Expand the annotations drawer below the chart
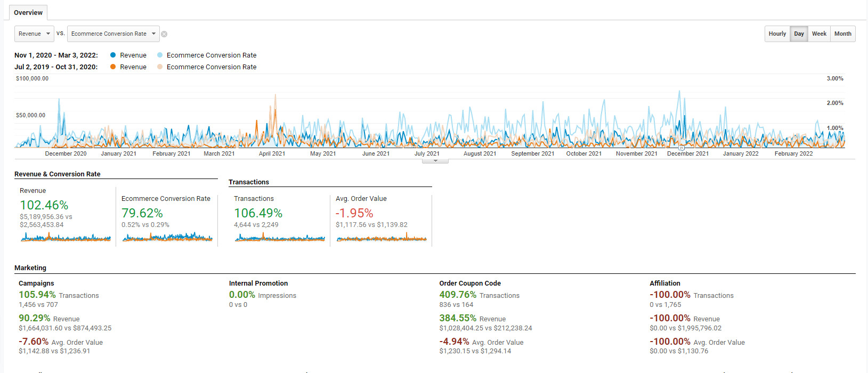 click(435, 160)
